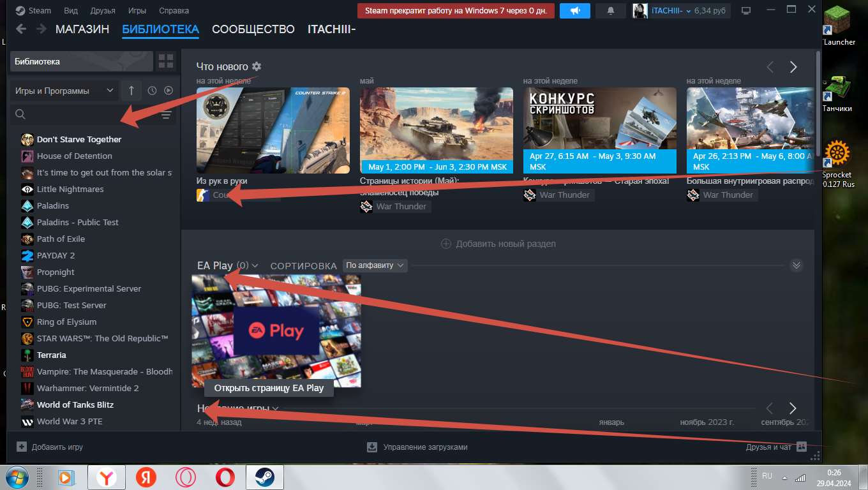Open the Вид menu
Viewport: 868px width, 490px height.
[71, 11]
